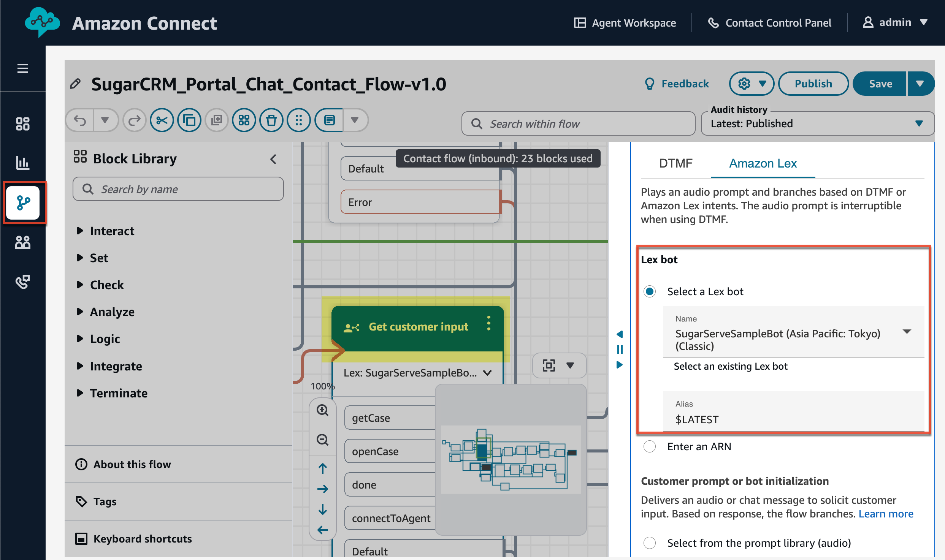Click the Search by name field
The height and width of the screenshot is (560, 945).
click(x=178, y=189)
